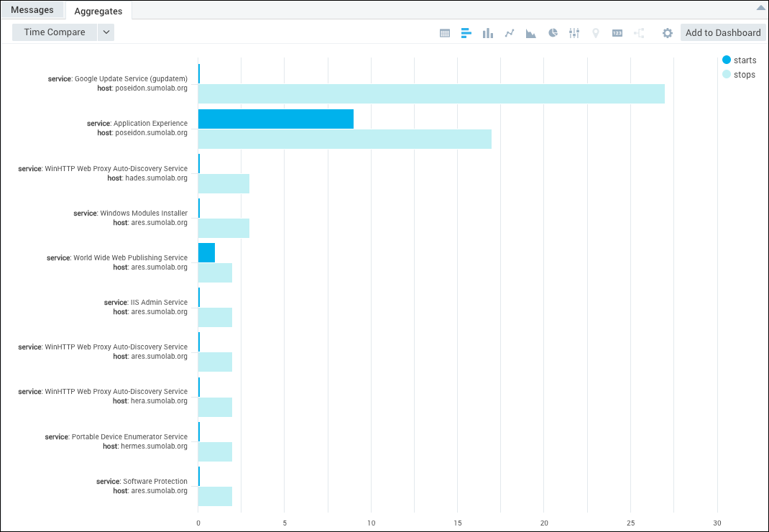The width and height of the screenshot is (769, 532).
Task: Choose the line chart icon
Action: 510,33
